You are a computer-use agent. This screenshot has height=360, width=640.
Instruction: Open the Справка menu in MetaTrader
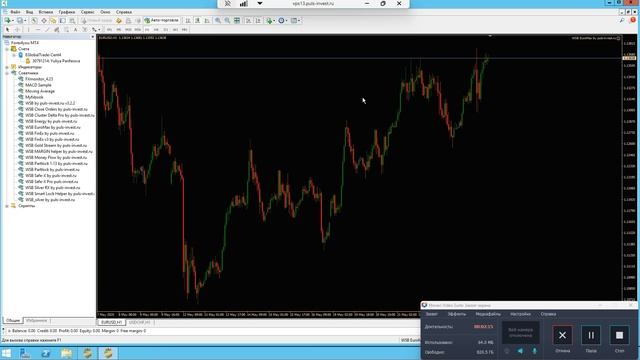(124, 12)
